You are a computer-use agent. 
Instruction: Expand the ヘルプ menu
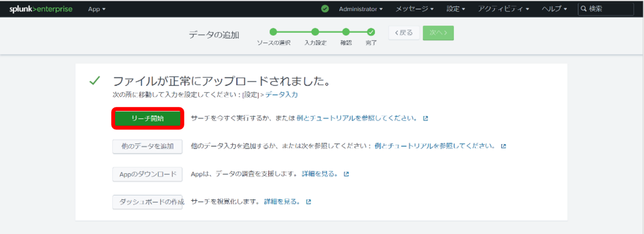click(554, 9)
